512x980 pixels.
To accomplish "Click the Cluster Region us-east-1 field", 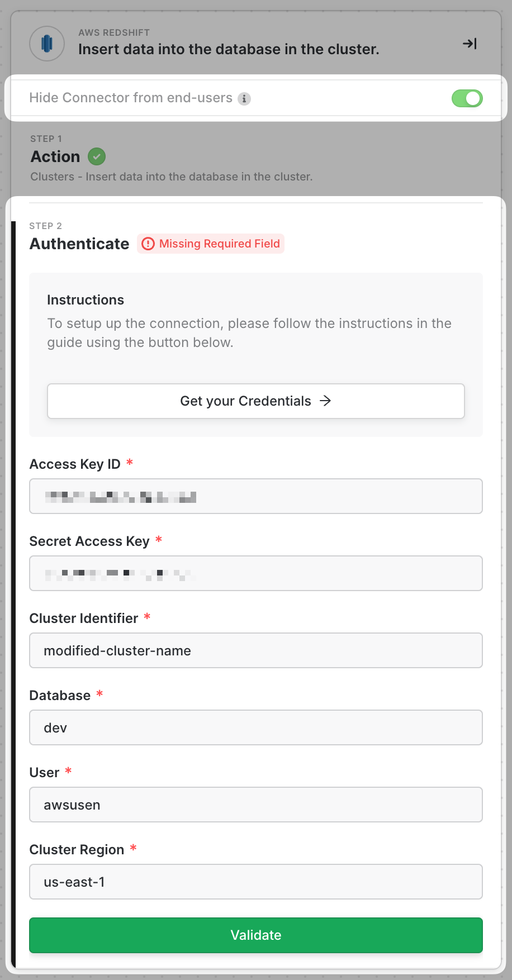I will click(256, 882).
